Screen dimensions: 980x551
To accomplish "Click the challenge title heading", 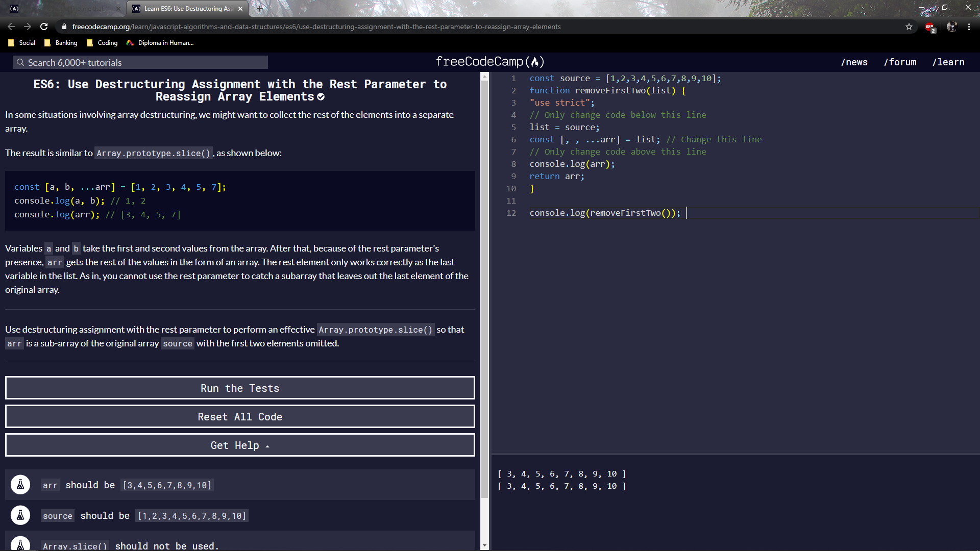I will tap(240, 90).
